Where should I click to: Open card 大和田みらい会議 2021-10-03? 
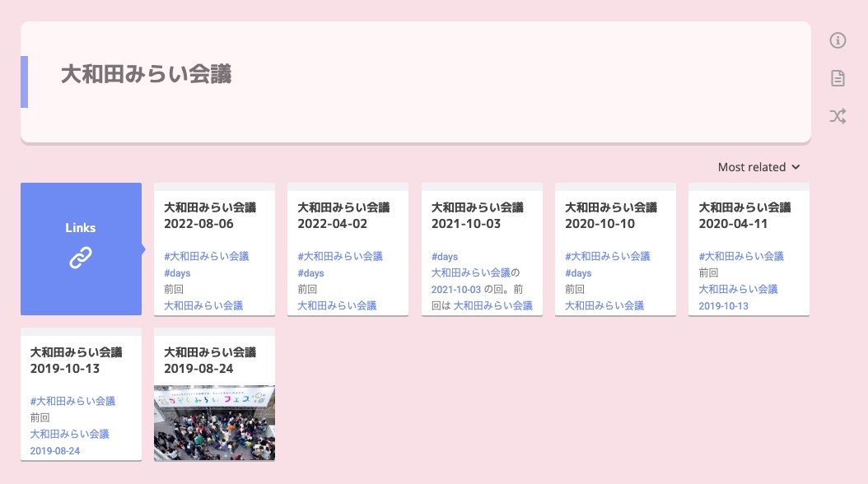point(482,249)
